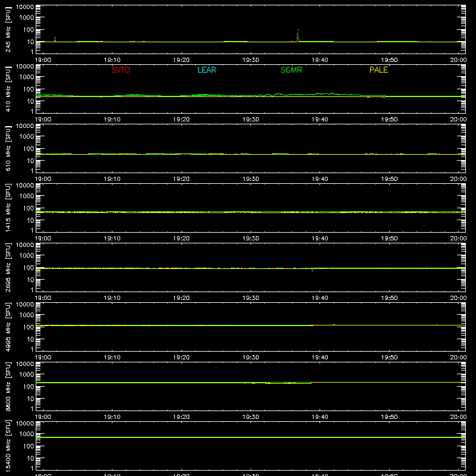This screenshot has width=476, height=476.
Task: Select the 410 MHz [SFU] axis title
Action: [8, 89]
